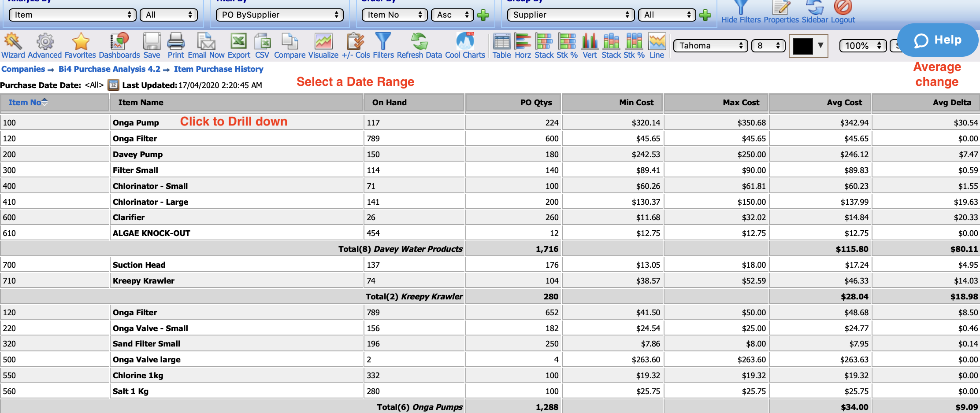Open +/- Cols selector
The image size is (980, 413).
point(356,46)
